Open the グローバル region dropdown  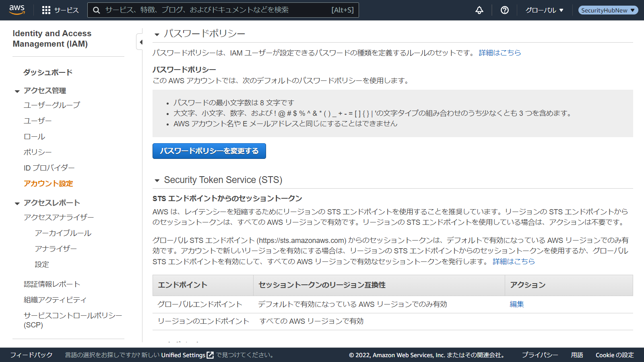tap(544, 10)
